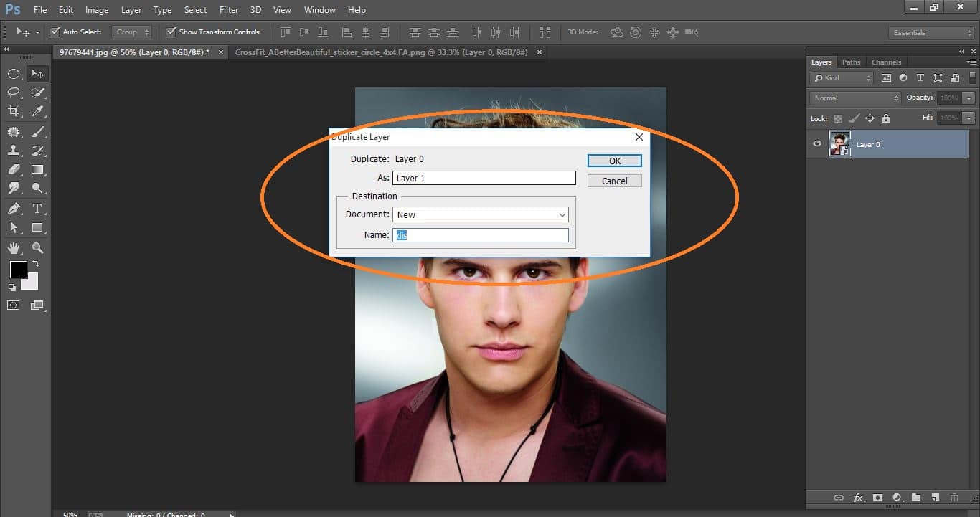Pick the Eraser tool
This screenshot has width=980, height=517.
14,169
